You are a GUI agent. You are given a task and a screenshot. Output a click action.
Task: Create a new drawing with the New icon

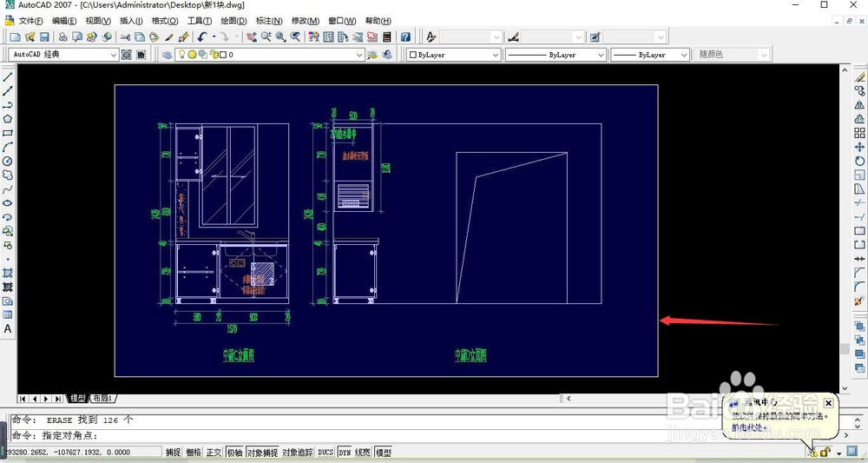coord(16,37)
